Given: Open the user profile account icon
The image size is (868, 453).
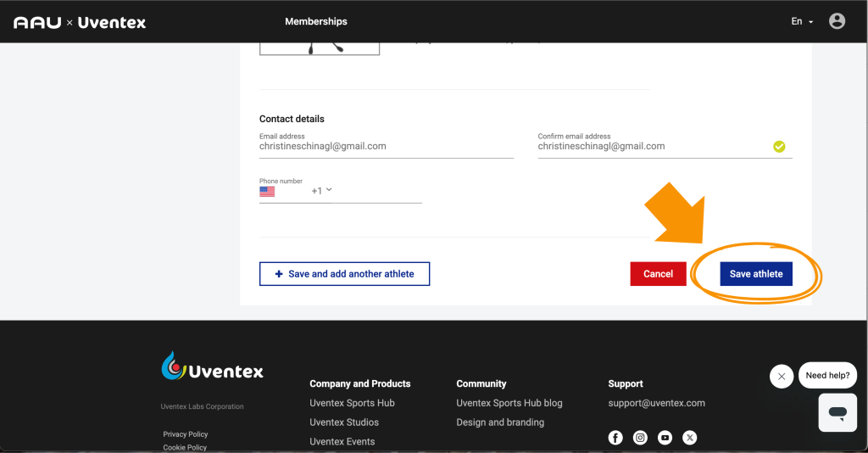Looking at the screenshot, I should pos(837,21).
